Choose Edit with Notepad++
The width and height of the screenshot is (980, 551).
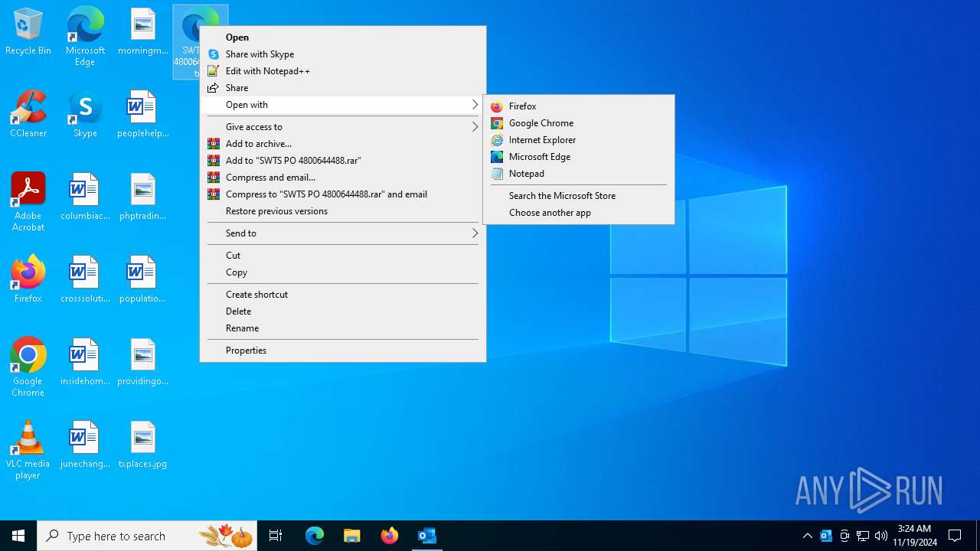point(343,71)
